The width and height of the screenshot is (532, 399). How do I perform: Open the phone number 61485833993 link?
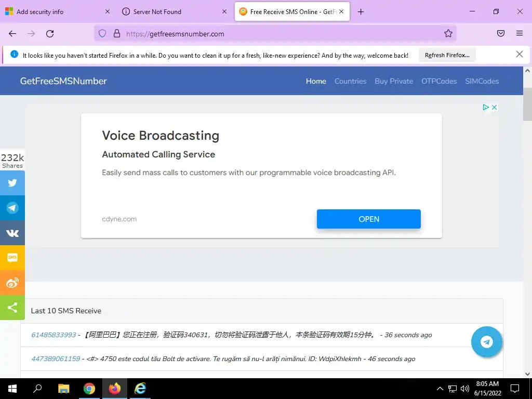coord(54,335)
